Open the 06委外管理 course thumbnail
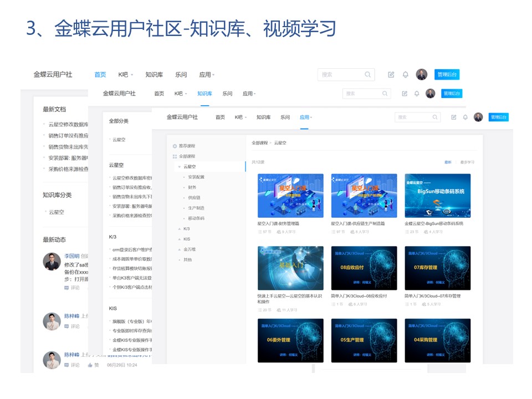Image resolution: width=532 pixels, height=399 pixels. [x=290, y=341]
